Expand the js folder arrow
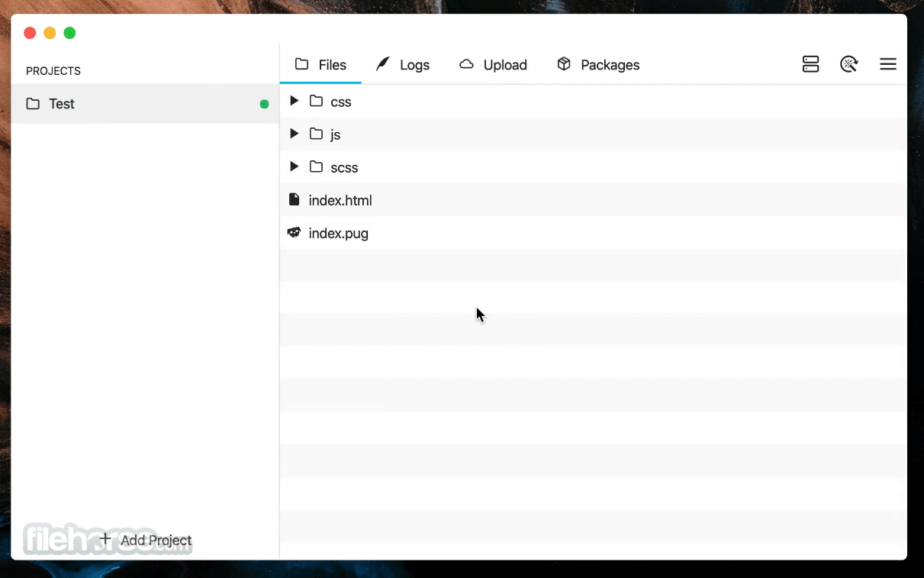 (294, 134)
